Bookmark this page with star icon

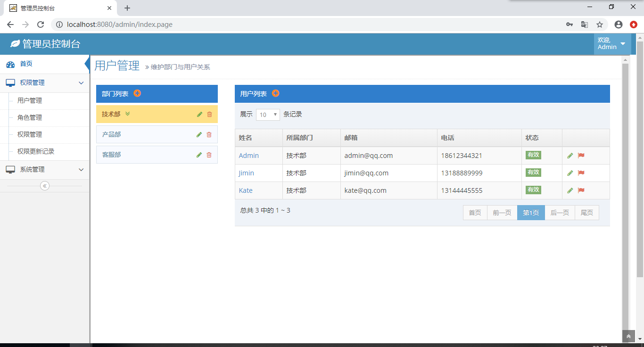click(600, 25)
